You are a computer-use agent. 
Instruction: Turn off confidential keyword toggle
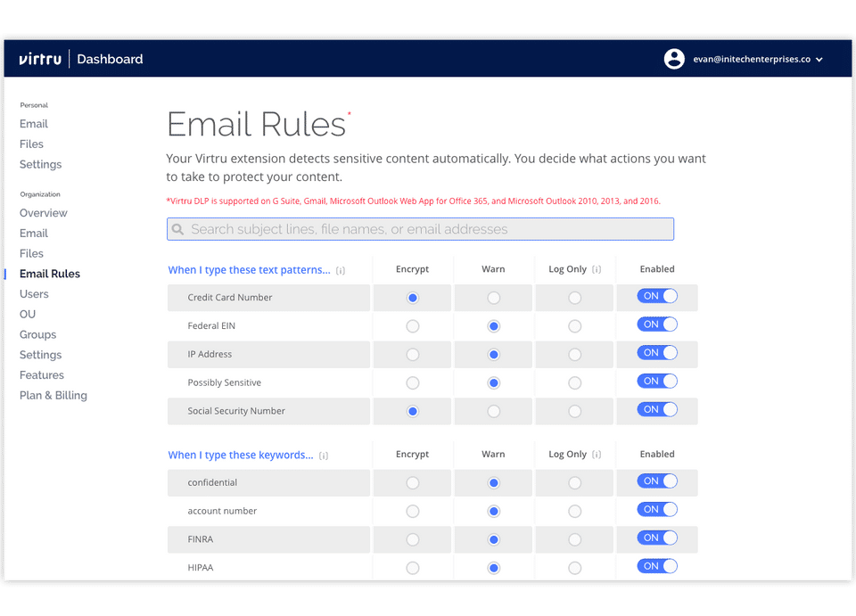coord(657,480)
